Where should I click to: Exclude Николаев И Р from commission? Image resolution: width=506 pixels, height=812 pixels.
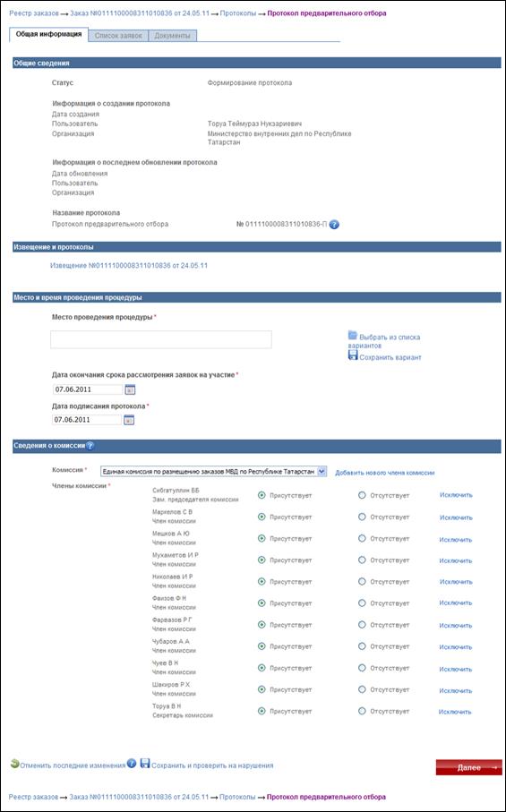456,582
